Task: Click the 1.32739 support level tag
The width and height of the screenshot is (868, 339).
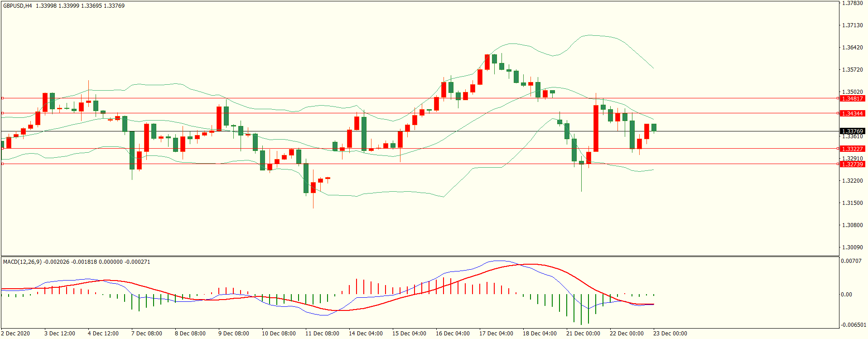Action: 852,164
